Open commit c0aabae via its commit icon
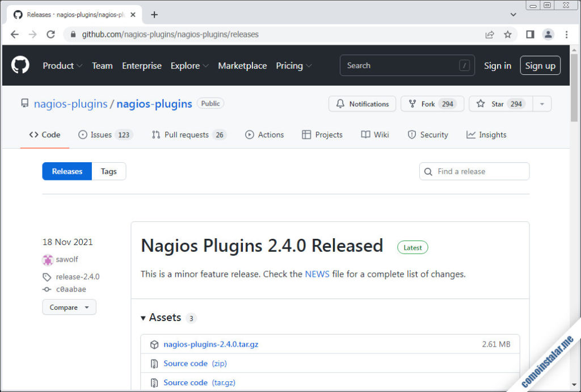Image resolution: width=581 pixels, height=392 pixels. click(x=47, y=289)
